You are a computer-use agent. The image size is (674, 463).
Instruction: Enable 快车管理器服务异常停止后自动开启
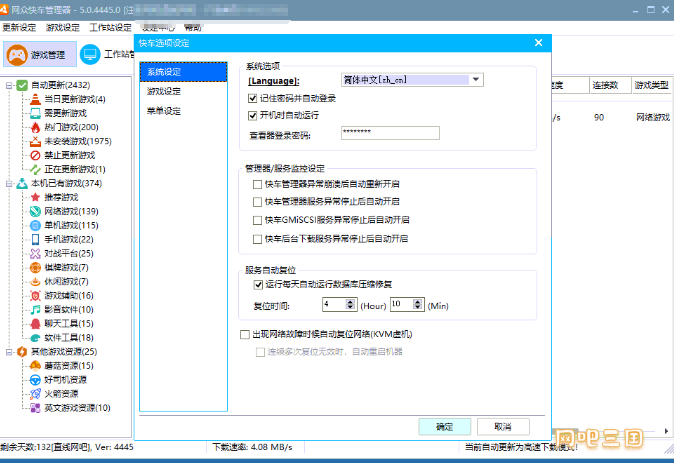257,202
